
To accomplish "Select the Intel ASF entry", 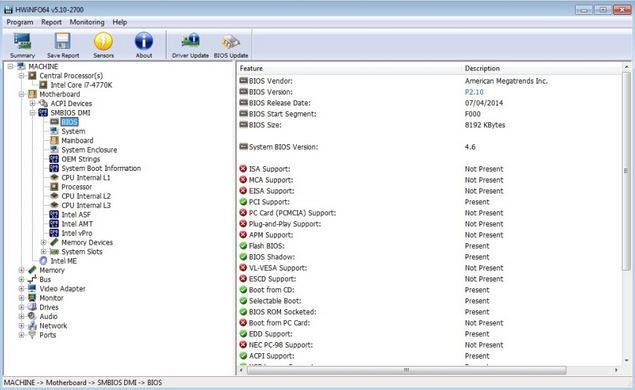I will click(76, 215).
